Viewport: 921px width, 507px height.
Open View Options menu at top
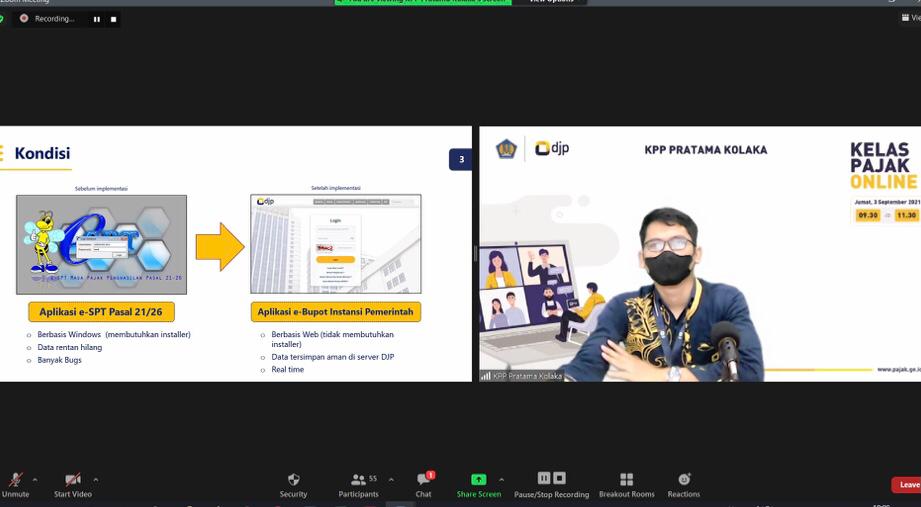click(550, 2)
